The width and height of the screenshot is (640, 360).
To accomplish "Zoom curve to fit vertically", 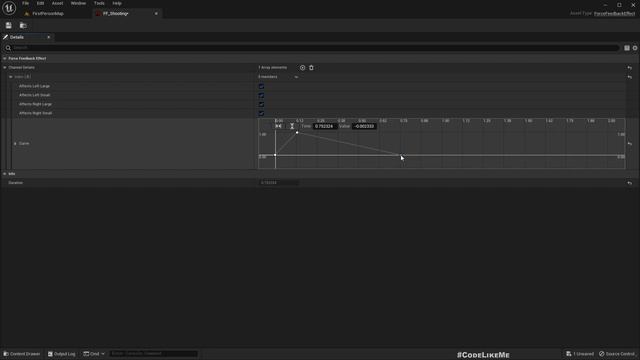I will (x=292, y=126).
